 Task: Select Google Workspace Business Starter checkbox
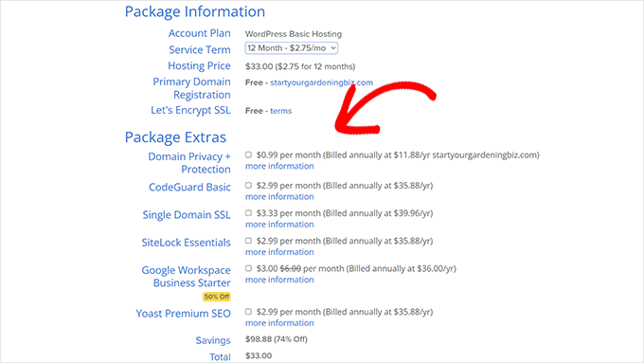(x=248, y=268)
